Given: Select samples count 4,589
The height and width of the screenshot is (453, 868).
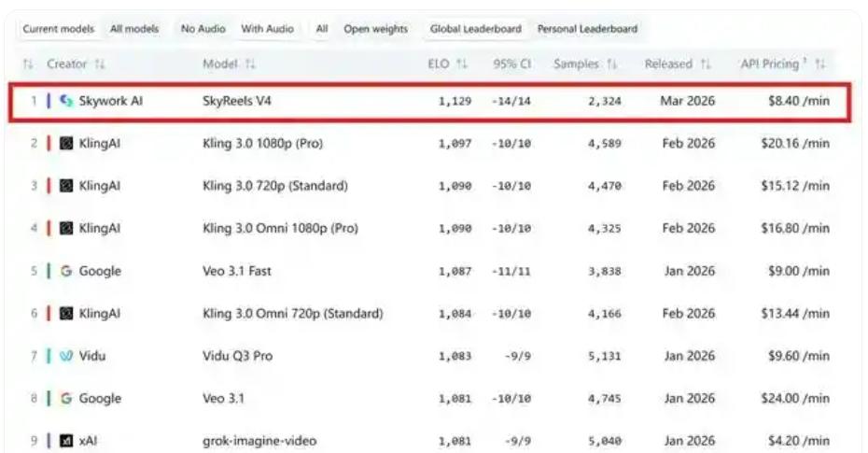Looking at the screenshot, I should point(605,144).
